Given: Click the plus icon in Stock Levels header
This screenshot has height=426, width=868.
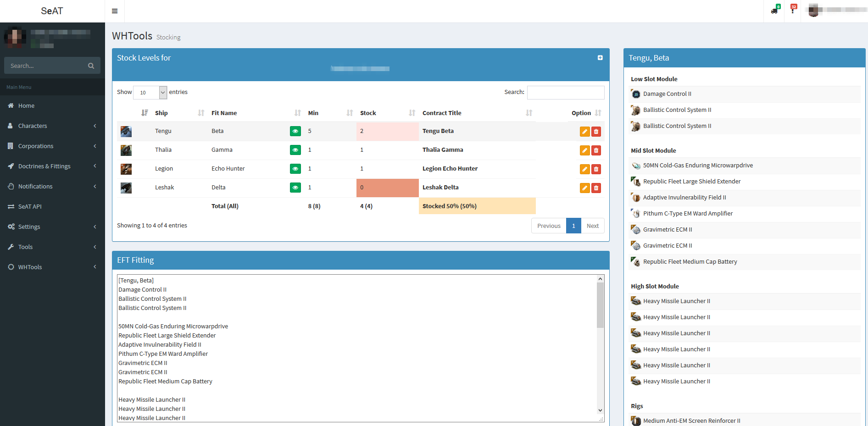Looking at the screenshot, I should tap(600, 58).
